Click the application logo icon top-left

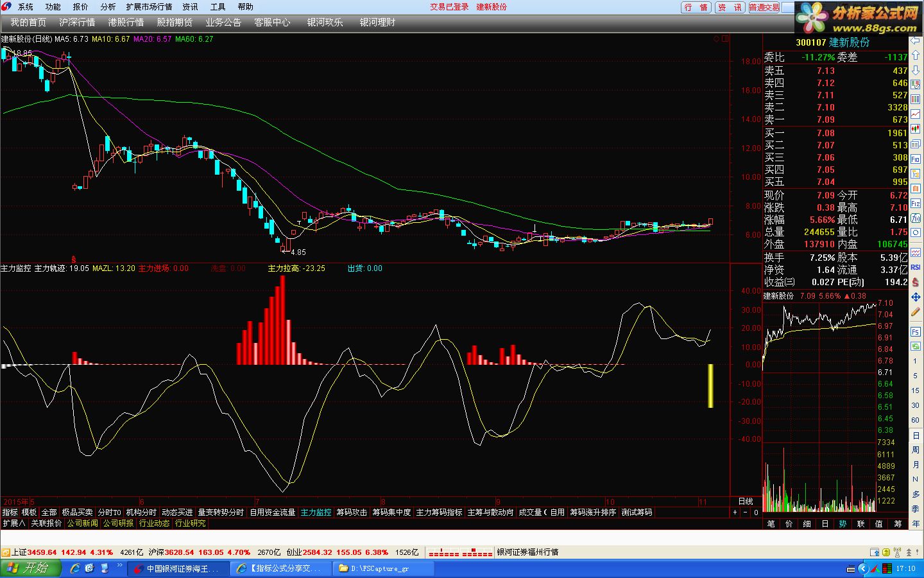tap(6, 6)
